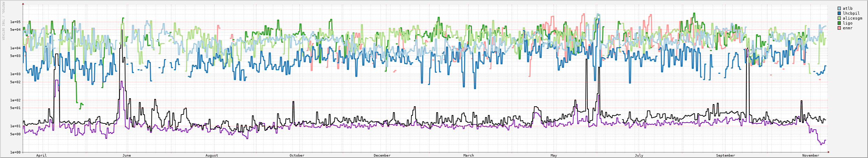868x158 pixels.
Task: Click the November month label
Action: [x=811, y=156]
